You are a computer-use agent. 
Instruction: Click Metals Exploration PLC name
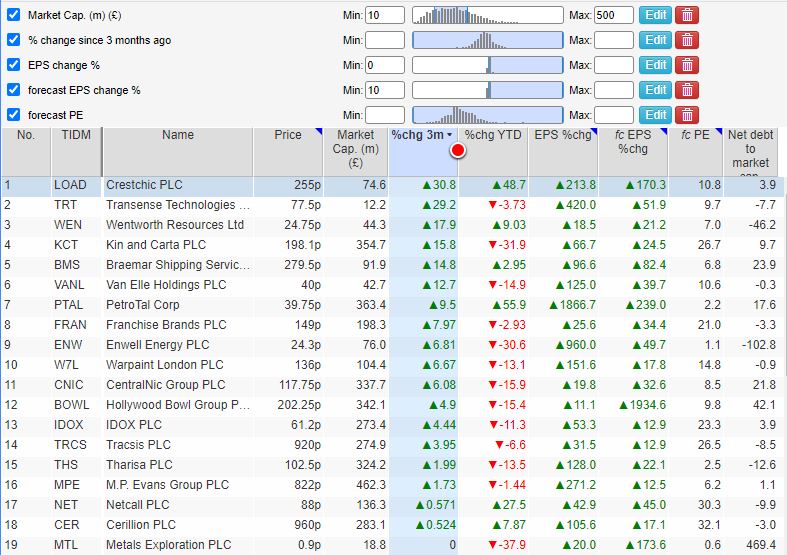pos(169,545)
